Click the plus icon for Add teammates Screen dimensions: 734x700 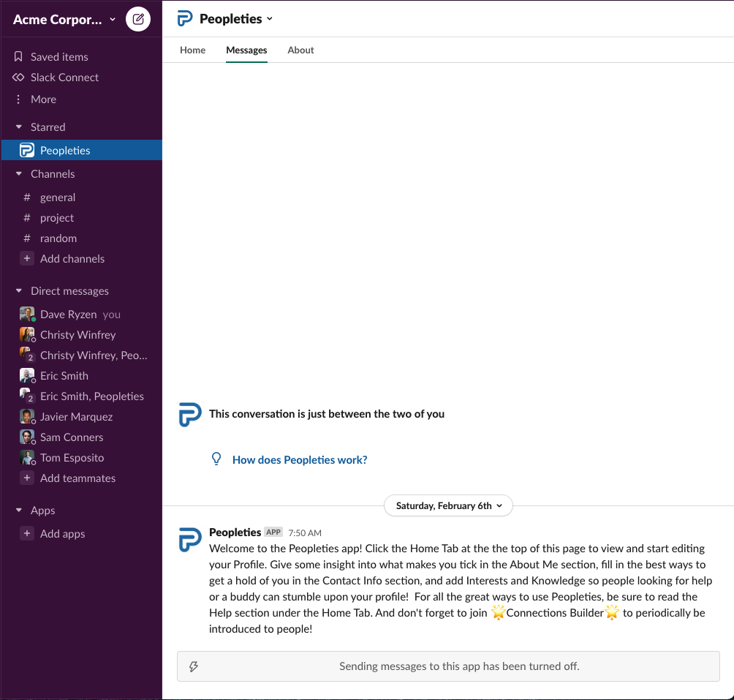coord(27,478)
